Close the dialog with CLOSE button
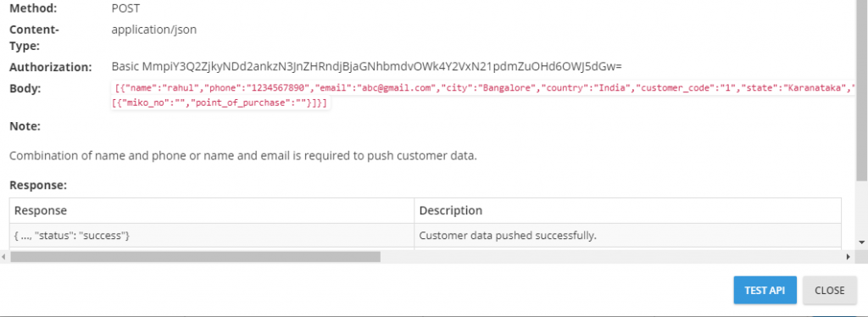The width and height of the screenshot is (868, 317). [x=830, y=291]
